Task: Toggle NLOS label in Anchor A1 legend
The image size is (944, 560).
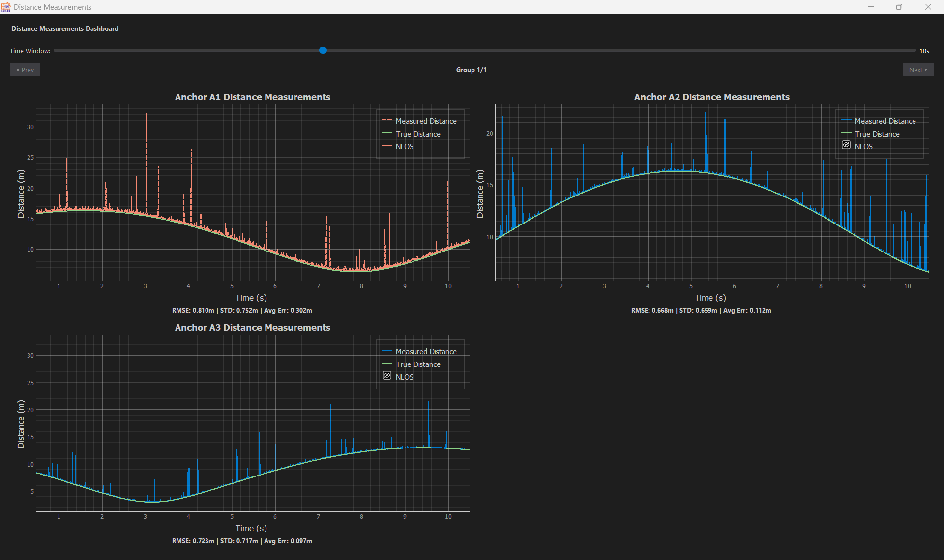Action: [x=404, y=146]
